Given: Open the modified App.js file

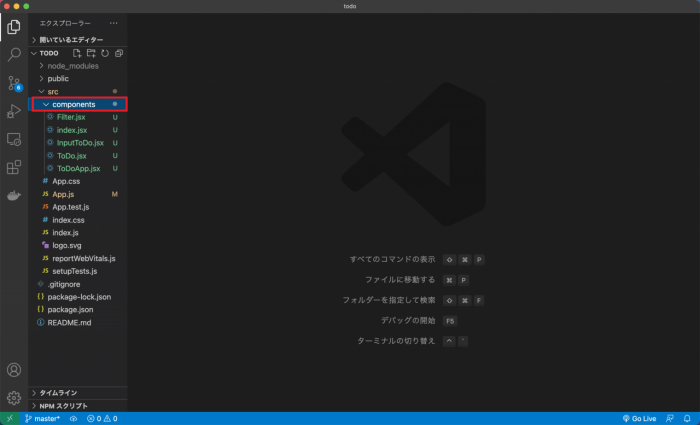Looking at the screenshot, I should pos(78,194).
